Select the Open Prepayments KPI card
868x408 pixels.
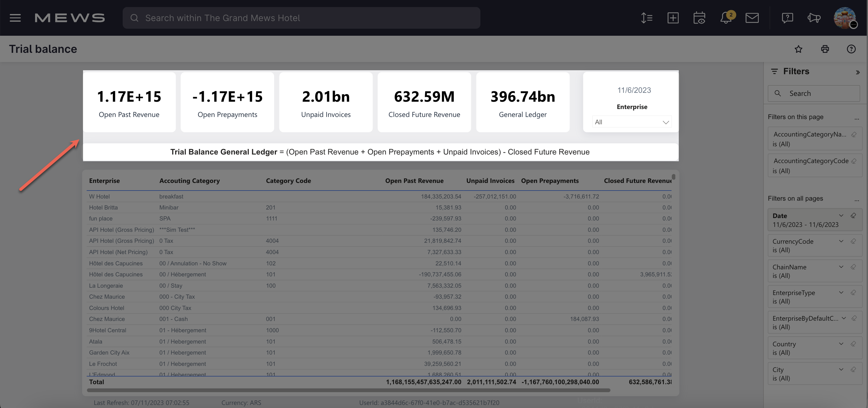point(227,102)
